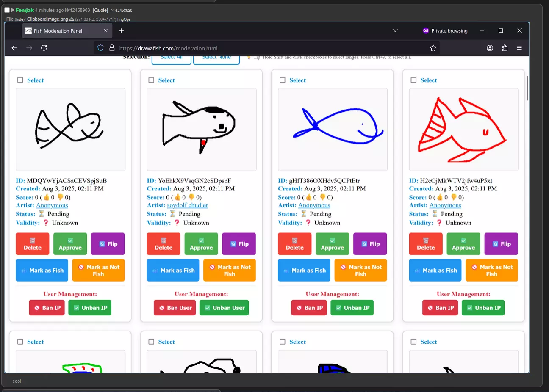Open ClipboardImage.png file link
This screenshot has height=392, width=549.
(47, 19)
